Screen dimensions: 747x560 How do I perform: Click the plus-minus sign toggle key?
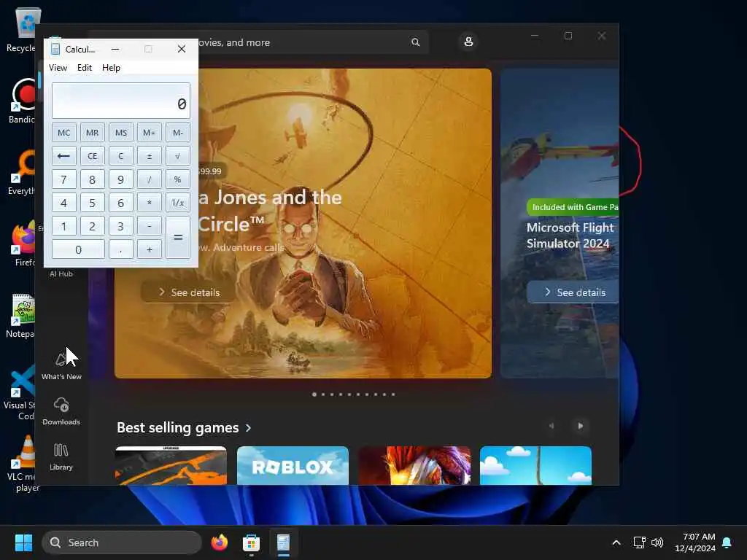(x=149, y=156)
